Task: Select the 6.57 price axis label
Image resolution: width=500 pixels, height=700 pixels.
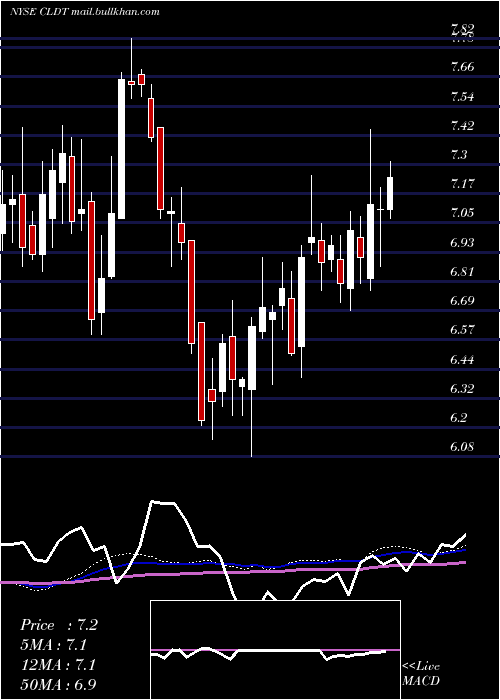Action: (462, 330)
